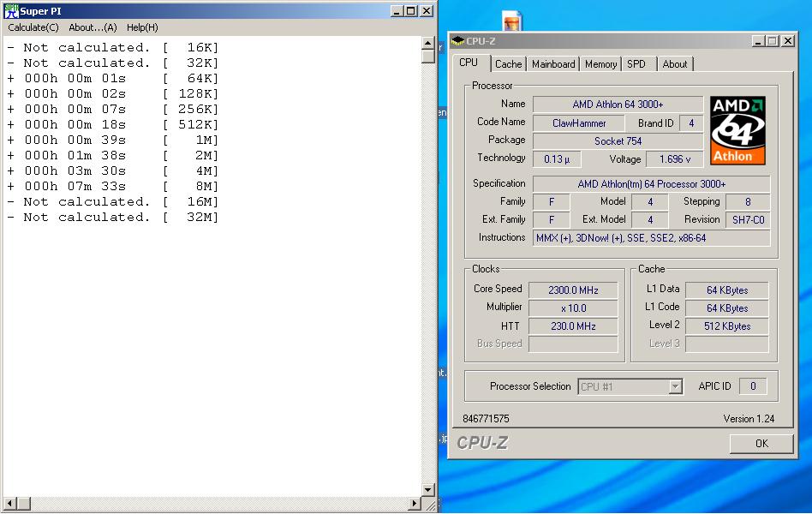Image resolution: width=812 pixels, height=514 pixels.
Task: Click the Brand ID value 4
Action: (691, 123)
